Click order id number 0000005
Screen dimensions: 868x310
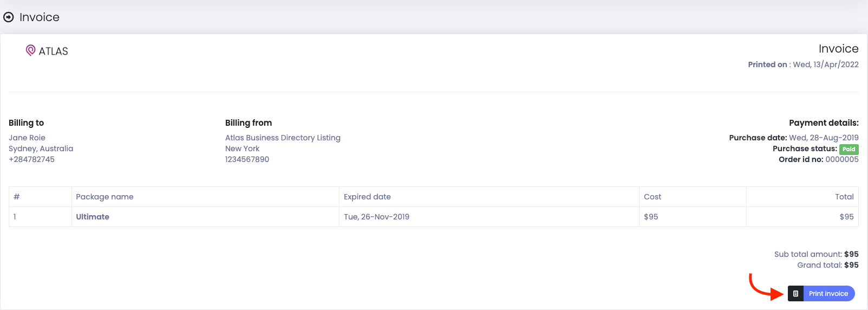tap(842, 159)
